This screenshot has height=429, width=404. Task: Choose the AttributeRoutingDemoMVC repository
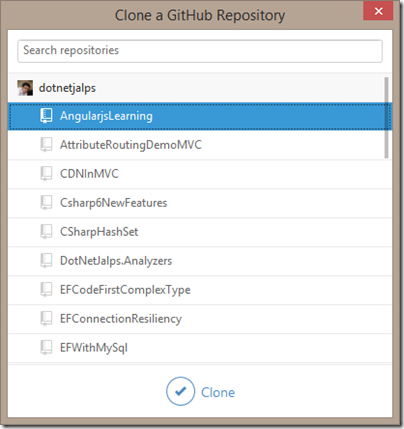(200, 145)
